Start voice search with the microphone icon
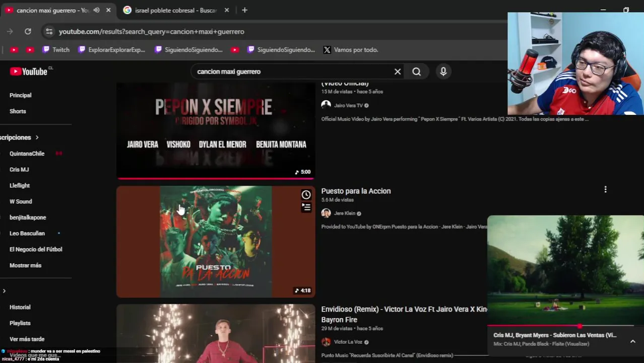Viewport: 644px width, 363px height. pos(443,72)
